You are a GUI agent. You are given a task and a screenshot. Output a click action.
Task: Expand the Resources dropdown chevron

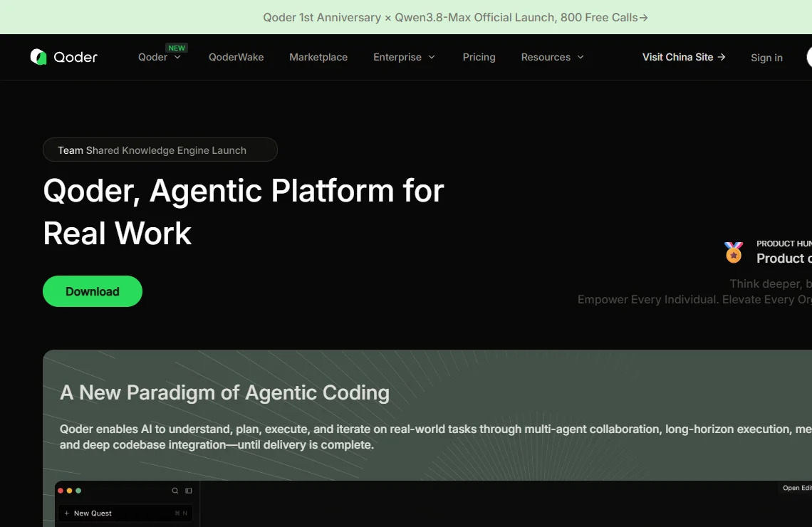[581, 57]
